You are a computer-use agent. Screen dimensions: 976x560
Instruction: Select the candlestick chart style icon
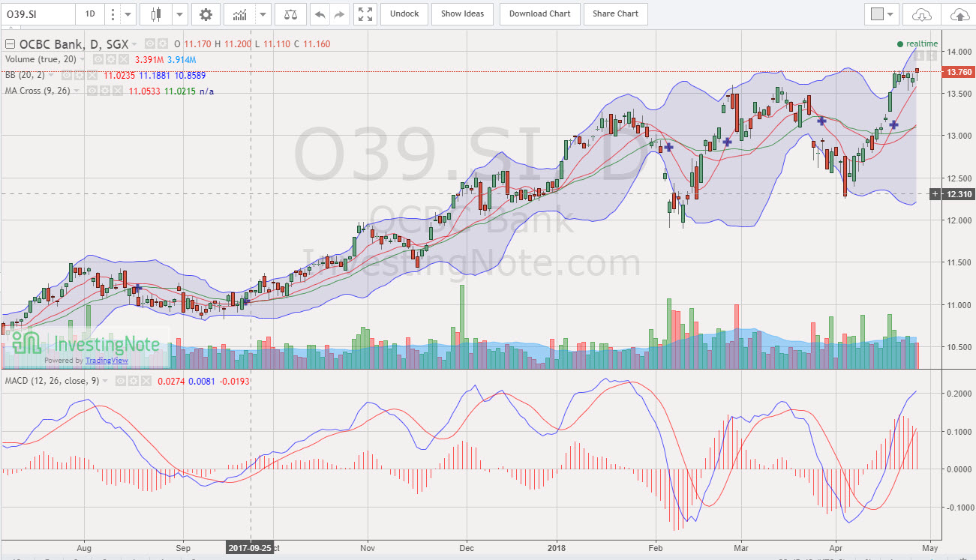156,13
